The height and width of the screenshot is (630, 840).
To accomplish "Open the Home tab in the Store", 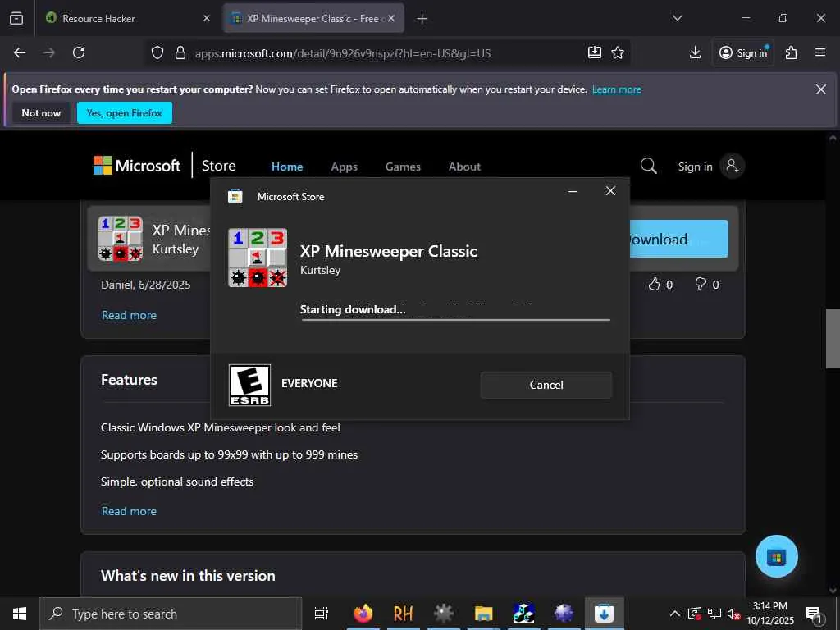I will [x=287, y=167].
